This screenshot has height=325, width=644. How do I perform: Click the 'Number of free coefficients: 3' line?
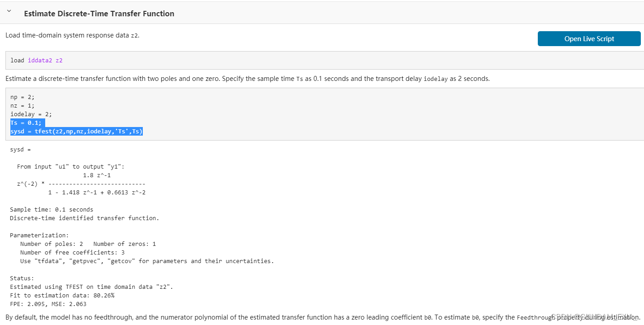72,253
